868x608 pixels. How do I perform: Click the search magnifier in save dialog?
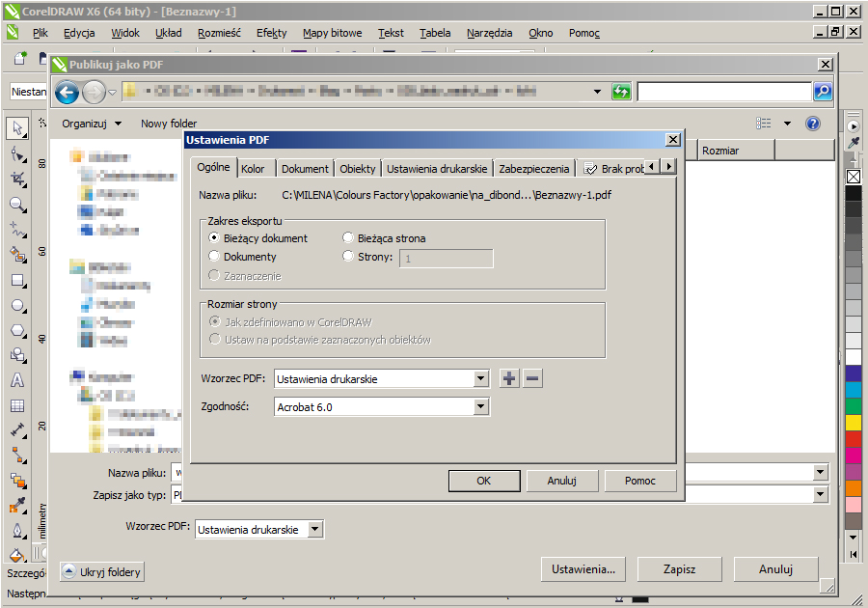pyautogui.click(x=823, y=92)
